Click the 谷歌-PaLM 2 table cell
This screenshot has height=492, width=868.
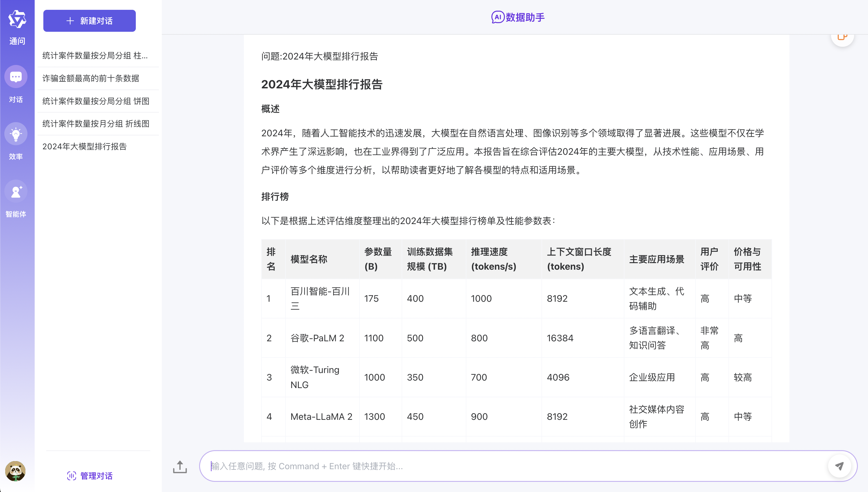[x=317, y=338]
